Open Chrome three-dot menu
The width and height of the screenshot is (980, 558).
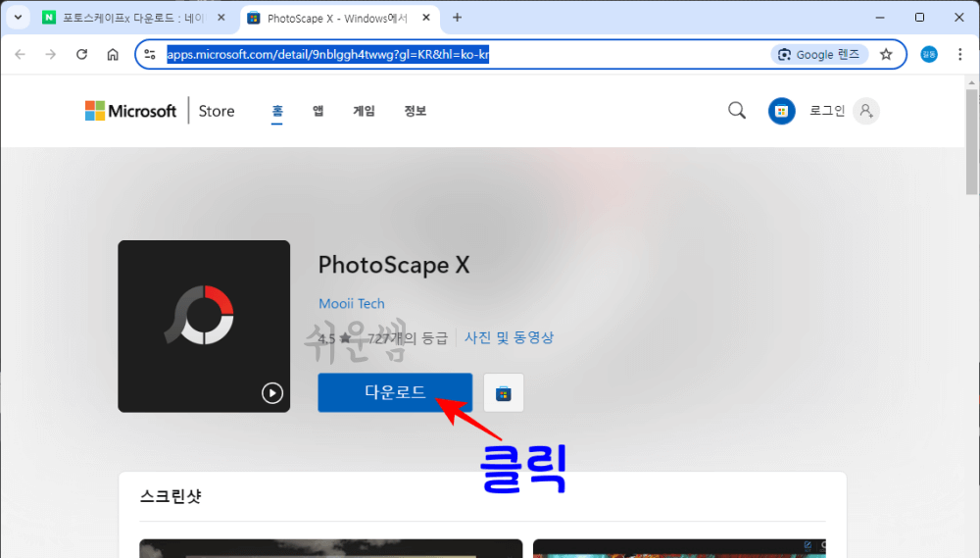(960, 54)
